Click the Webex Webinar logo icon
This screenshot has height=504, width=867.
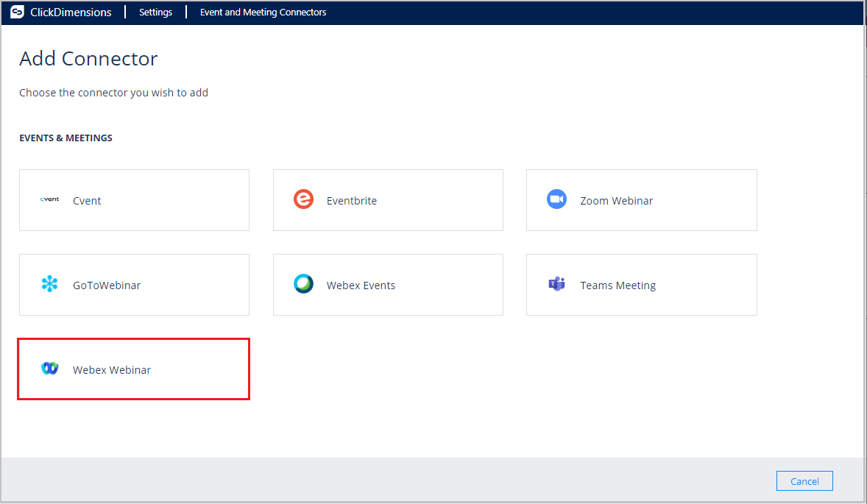coord(50,369)
